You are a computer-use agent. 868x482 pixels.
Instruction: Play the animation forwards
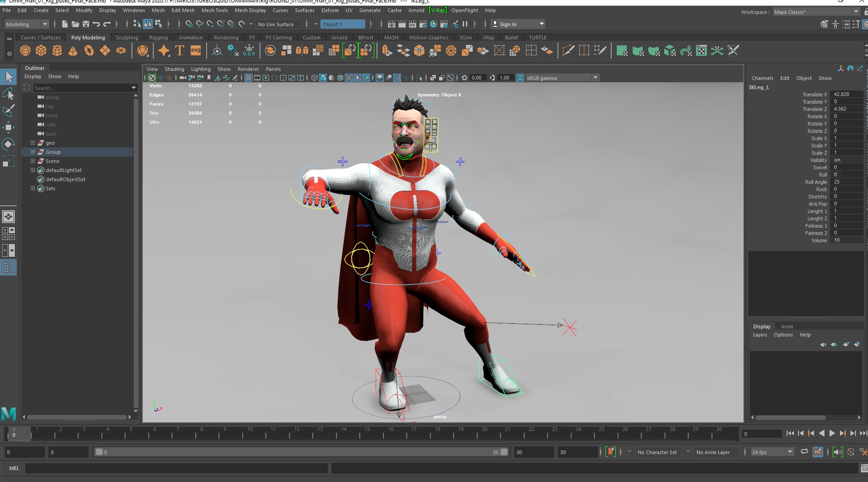832,433
